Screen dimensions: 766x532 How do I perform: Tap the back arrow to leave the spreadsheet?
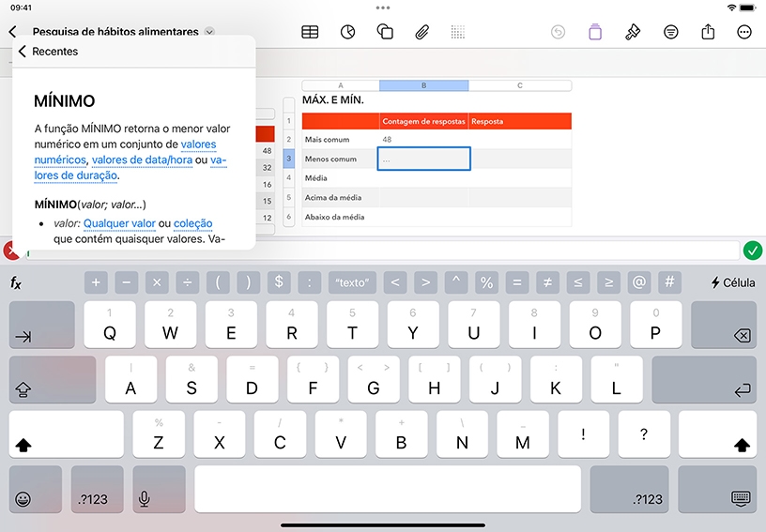[x=13, y=32]
